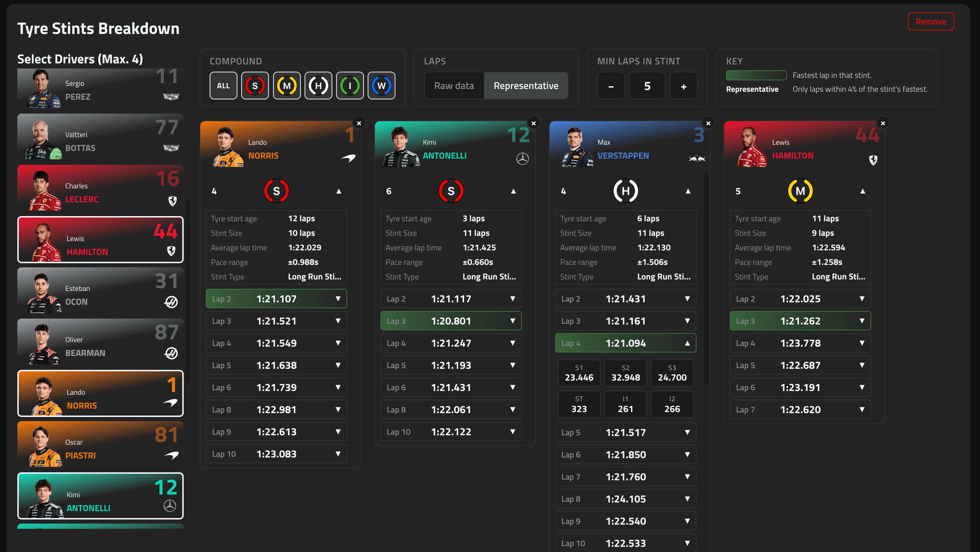
Task: Click Mercedes logo on Antonelli stint card
Action: 522,159
